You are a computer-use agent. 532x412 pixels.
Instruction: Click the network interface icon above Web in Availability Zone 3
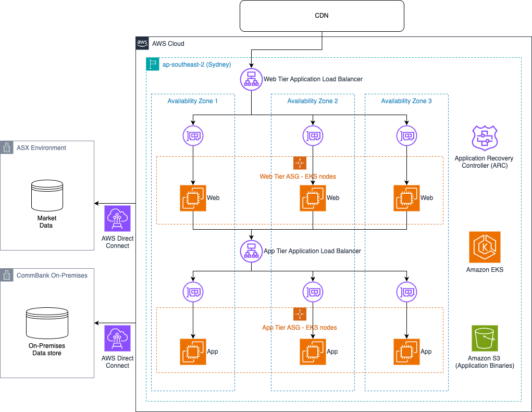[406, 136]
